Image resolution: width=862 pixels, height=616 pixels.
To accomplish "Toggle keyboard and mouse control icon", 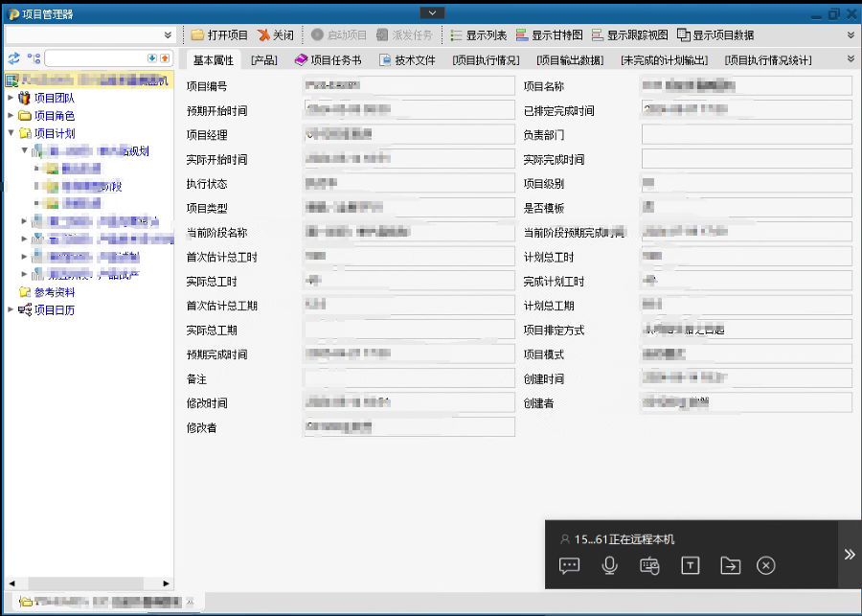I will [649, 565].
